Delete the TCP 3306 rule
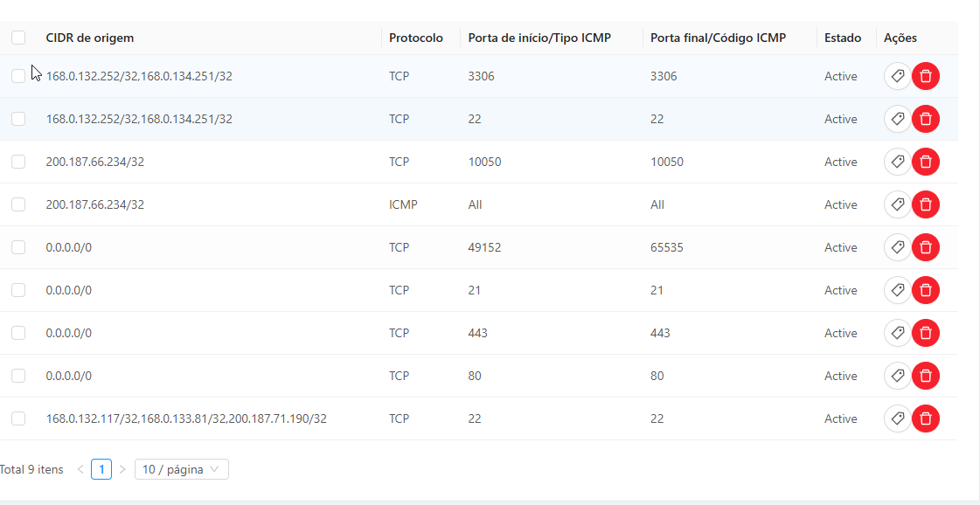This screenshot has width=980, height=505. pos(926,76)
